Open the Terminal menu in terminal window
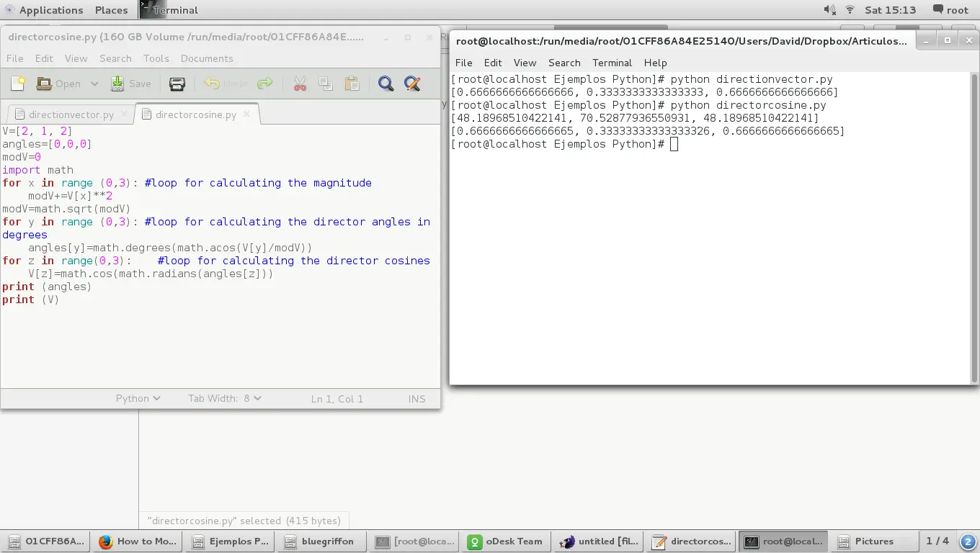 [612, 63]
